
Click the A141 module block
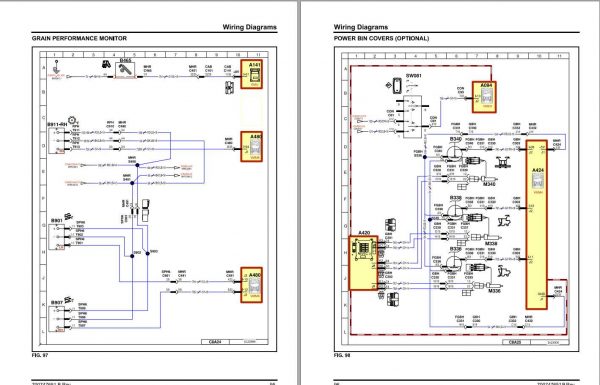pos(252,74)
